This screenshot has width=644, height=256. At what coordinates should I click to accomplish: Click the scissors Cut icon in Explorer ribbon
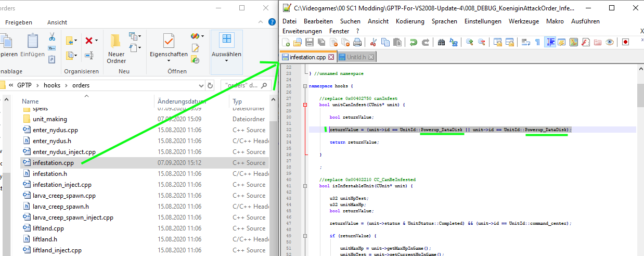(52, 37)
